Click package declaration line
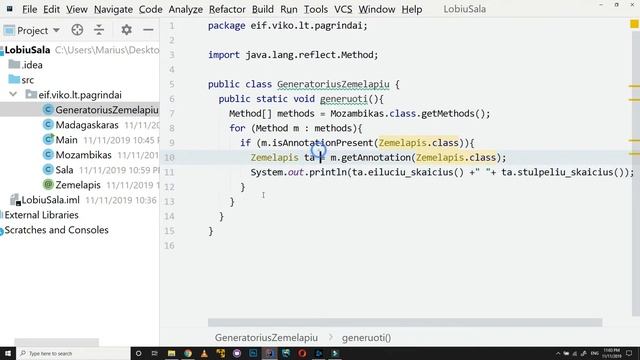 (x=288, y=25)
